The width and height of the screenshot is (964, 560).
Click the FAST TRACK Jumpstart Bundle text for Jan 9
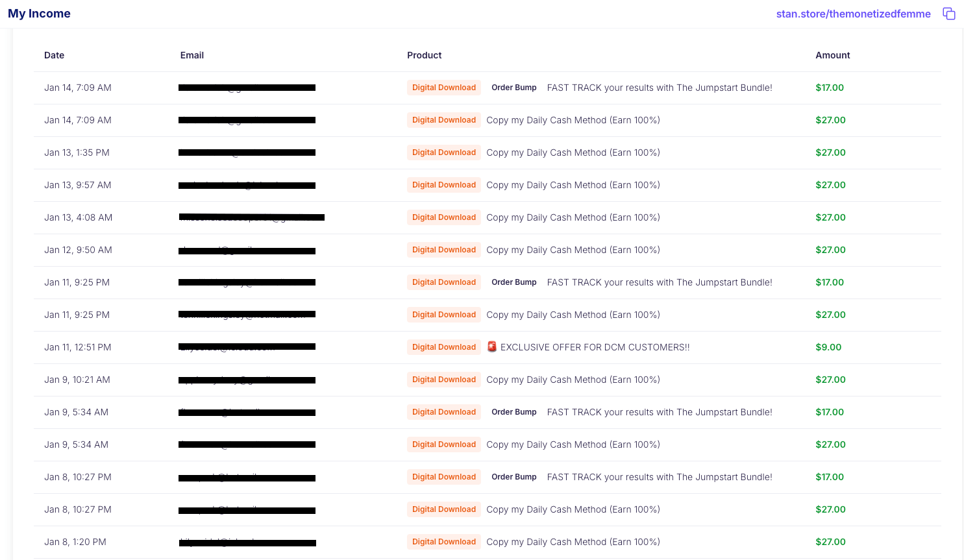[660, 412]
